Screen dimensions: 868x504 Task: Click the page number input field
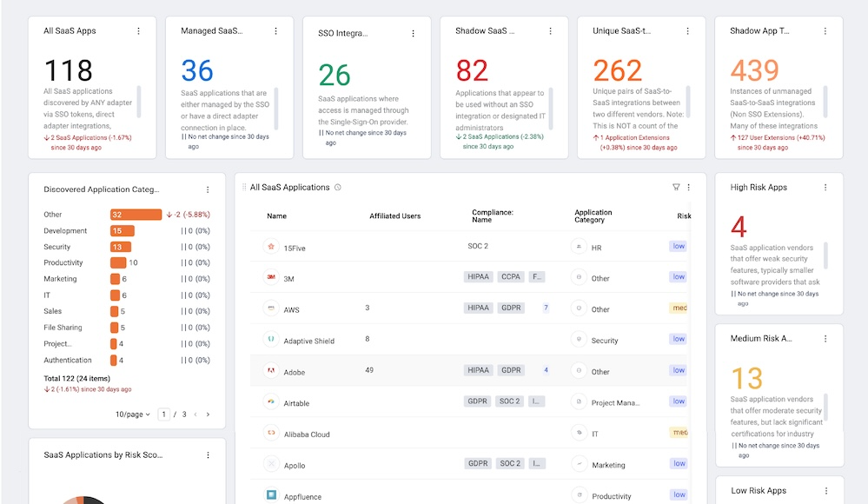pos(164,414)
